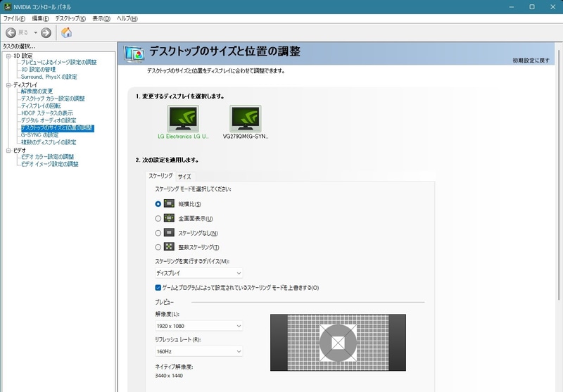The width and height of the screenshot is (563, 392).
Task: Switch to the スケーリング tab
Action: tap(161, 176)
